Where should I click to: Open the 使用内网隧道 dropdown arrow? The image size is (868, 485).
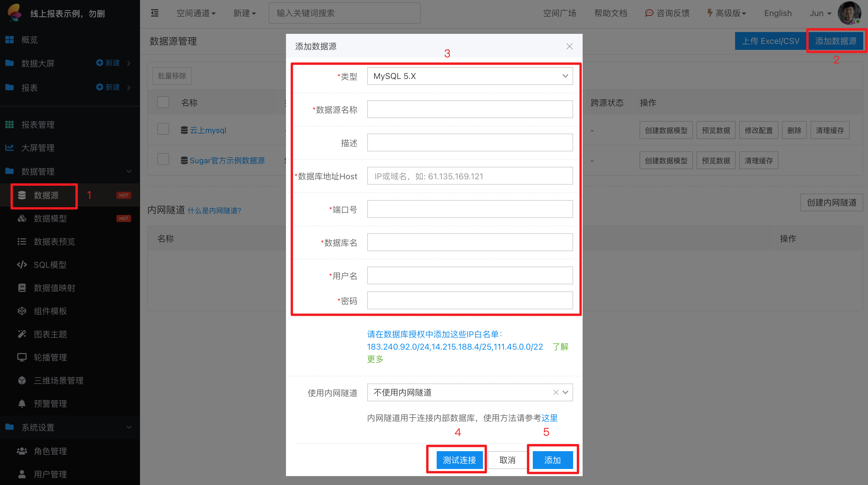[565, 392]
